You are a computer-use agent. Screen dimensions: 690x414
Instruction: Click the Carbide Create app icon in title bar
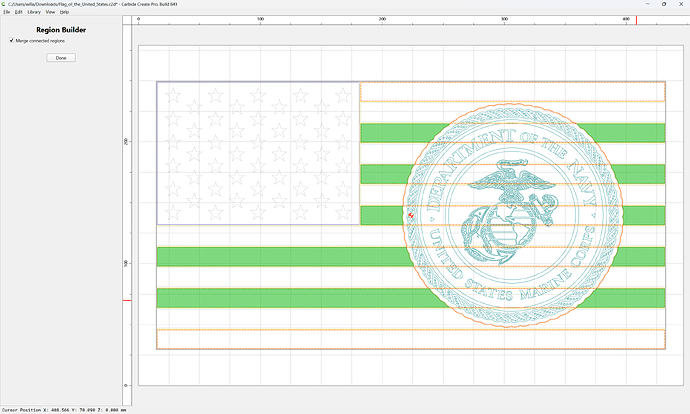tap(4, 4)
